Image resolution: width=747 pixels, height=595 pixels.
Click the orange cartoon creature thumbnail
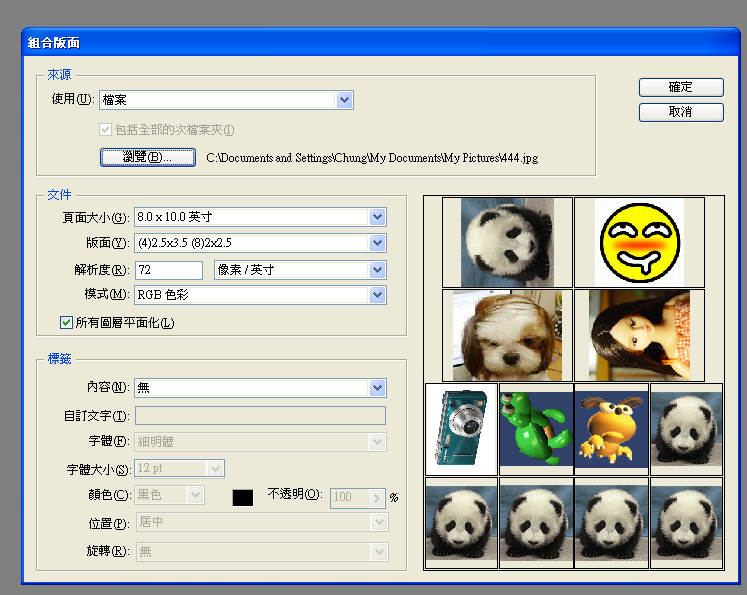[611, 429]
